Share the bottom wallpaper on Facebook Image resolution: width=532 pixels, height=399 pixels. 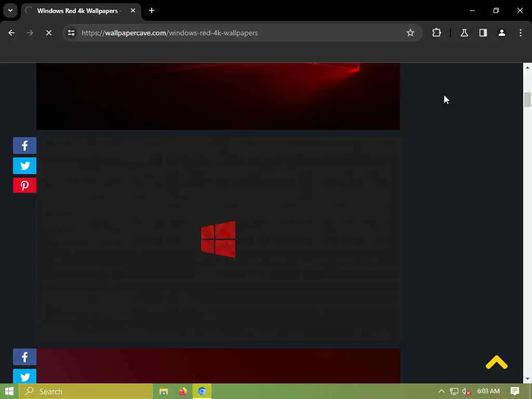(x=25, y=357)
